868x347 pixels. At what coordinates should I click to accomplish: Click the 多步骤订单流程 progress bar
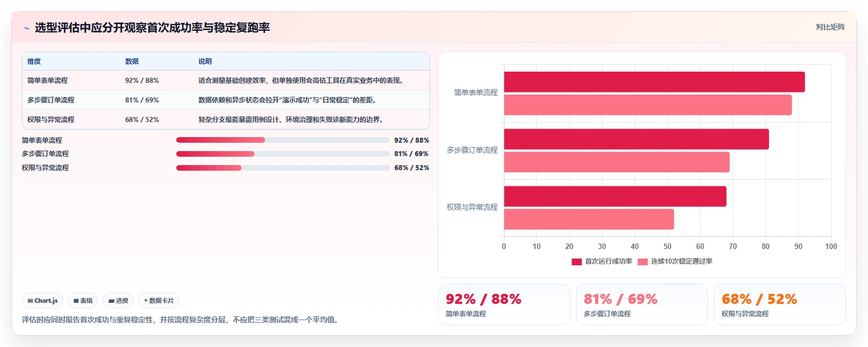[283, 154]
